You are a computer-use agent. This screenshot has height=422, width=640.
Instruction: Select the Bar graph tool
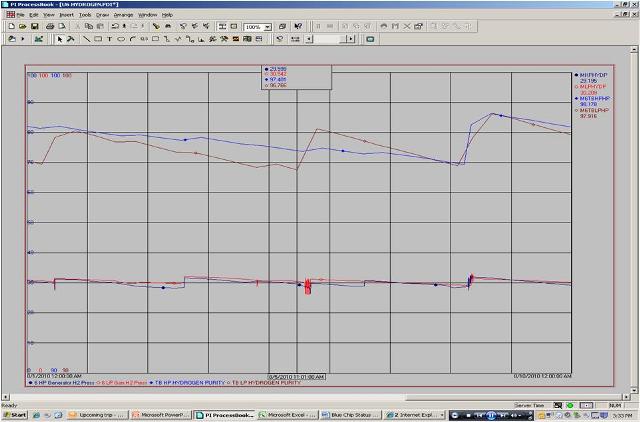[x=201, y=39]
